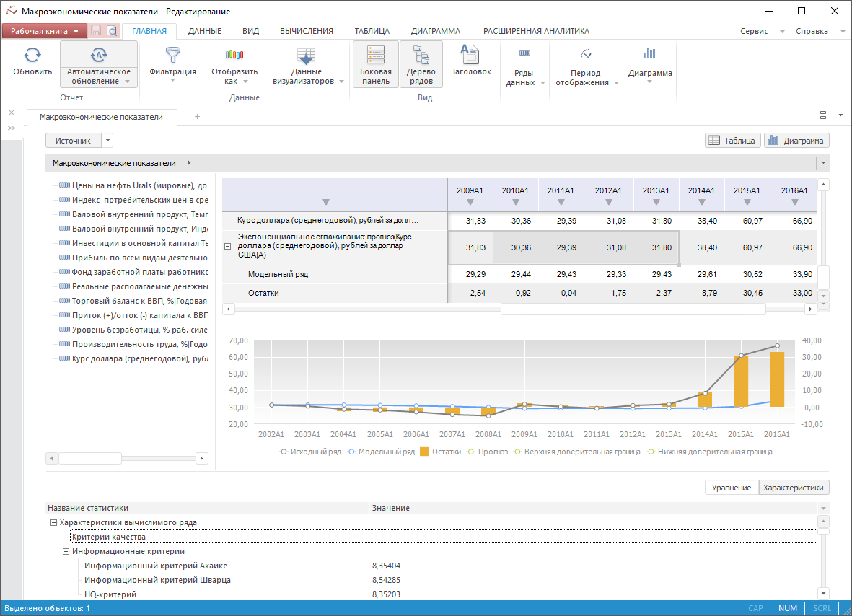Viewport: 852px width, 616px height.
Task: Click the Таблица view button
Action: [732, 141]
